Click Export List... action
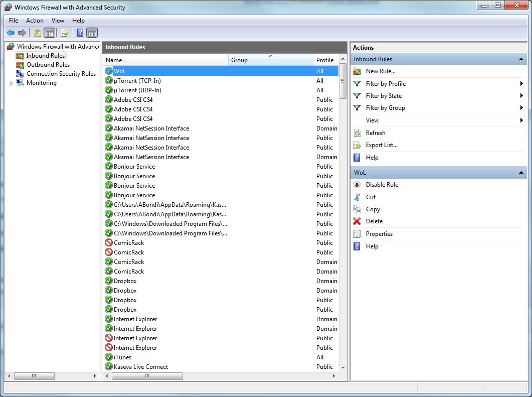The height and width of the screenshot is (397, 532). coord(382,146)
